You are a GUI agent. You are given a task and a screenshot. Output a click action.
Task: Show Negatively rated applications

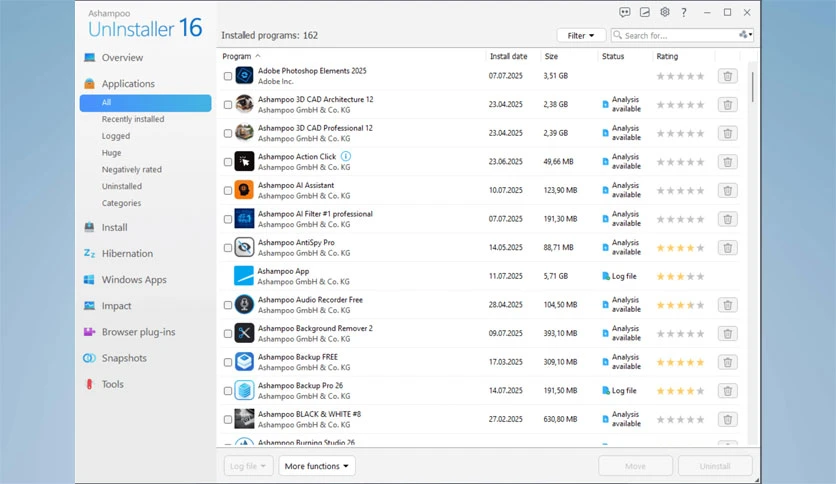pos(132,170)
